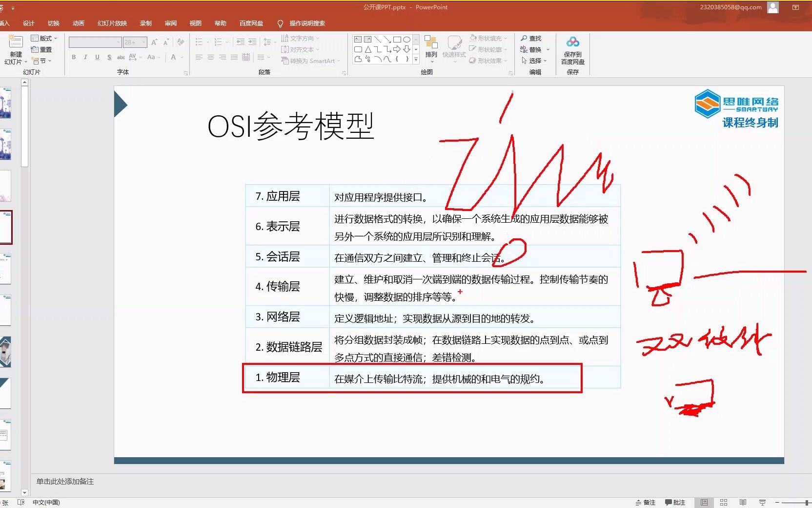Toggle italic formatting
812x508 pixels.
pos(85,58)
